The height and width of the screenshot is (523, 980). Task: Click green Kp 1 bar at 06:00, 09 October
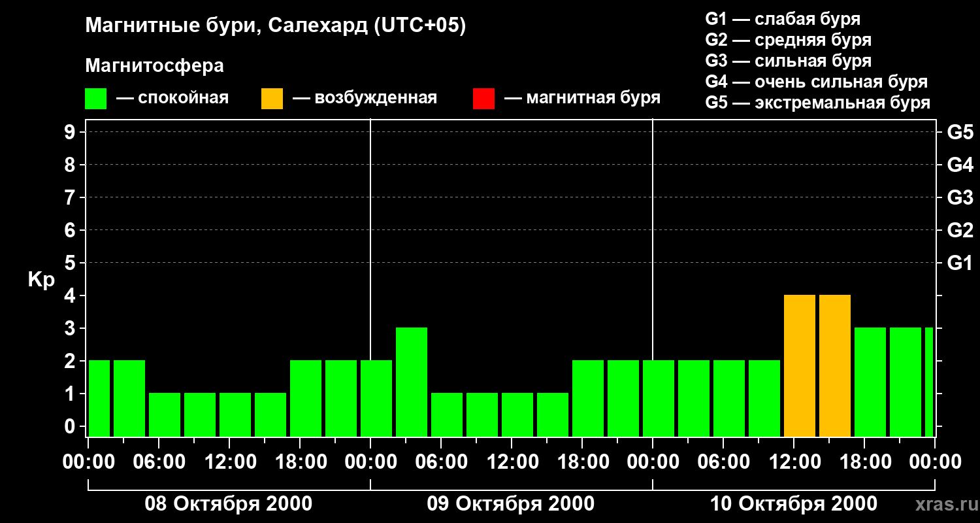point(447,414)
